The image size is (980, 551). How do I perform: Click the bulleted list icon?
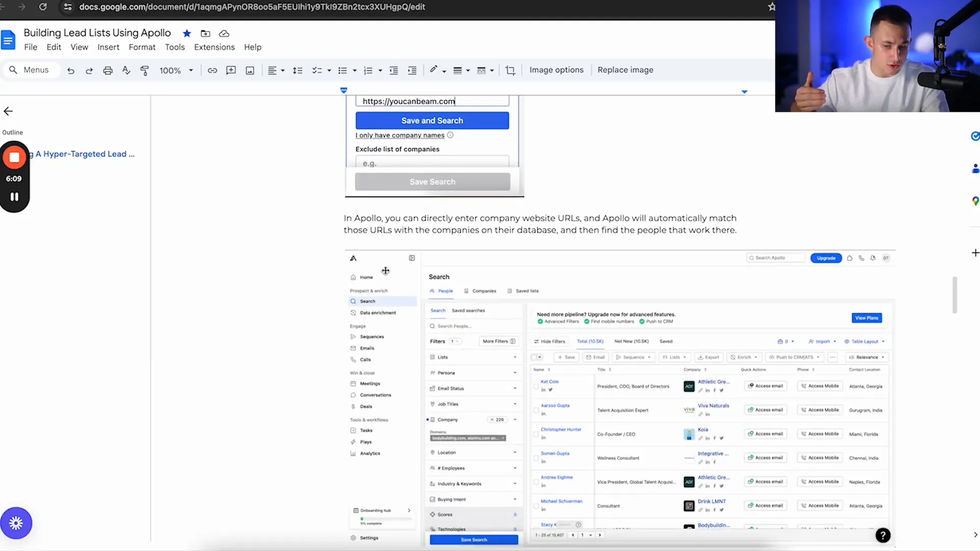tap(342, 70)
